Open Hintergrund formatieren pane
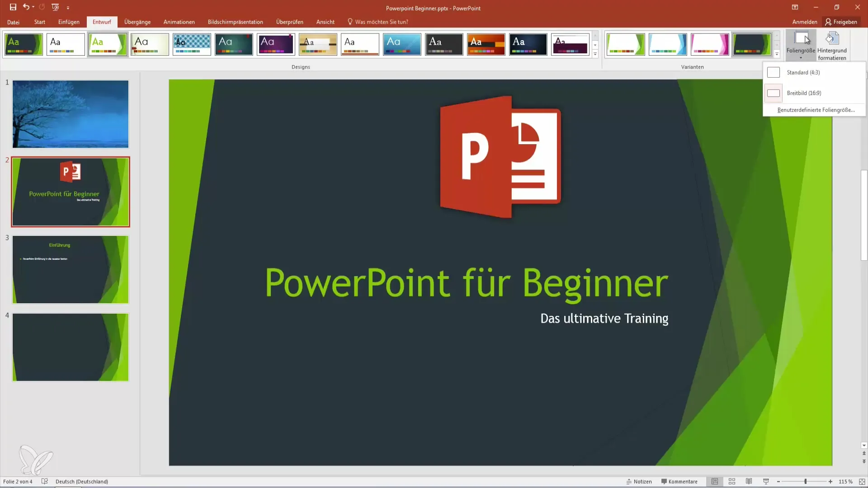Viewport: 868px width, 488px height. [x=832, y=45]
